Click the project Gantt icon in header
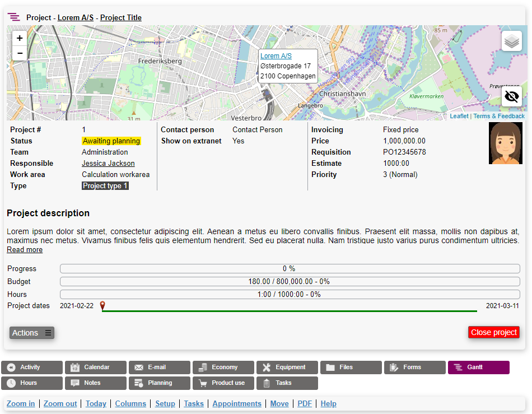This screenshot has width=532, height=414. (x=14, y=17)
